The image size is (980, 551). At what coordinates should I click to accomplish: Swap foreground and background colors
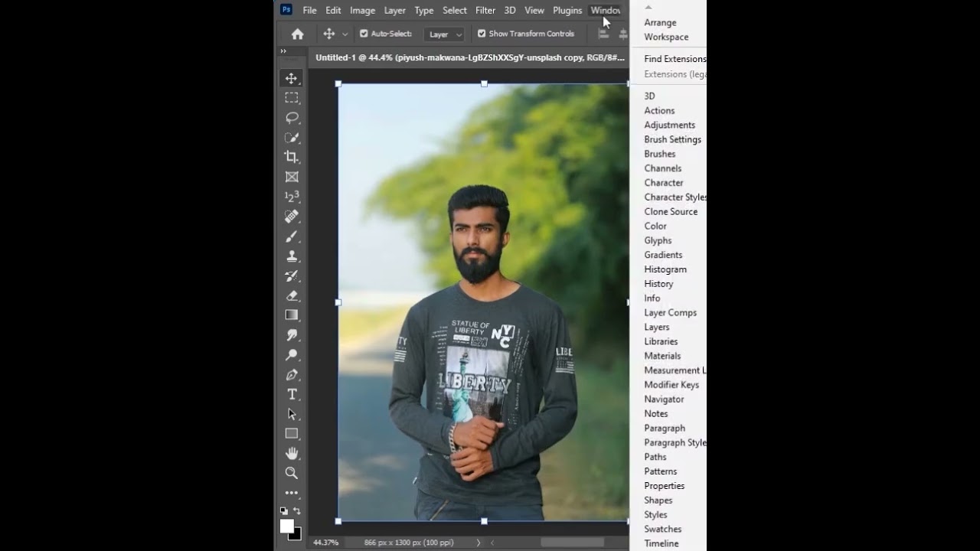coord(297,510)
